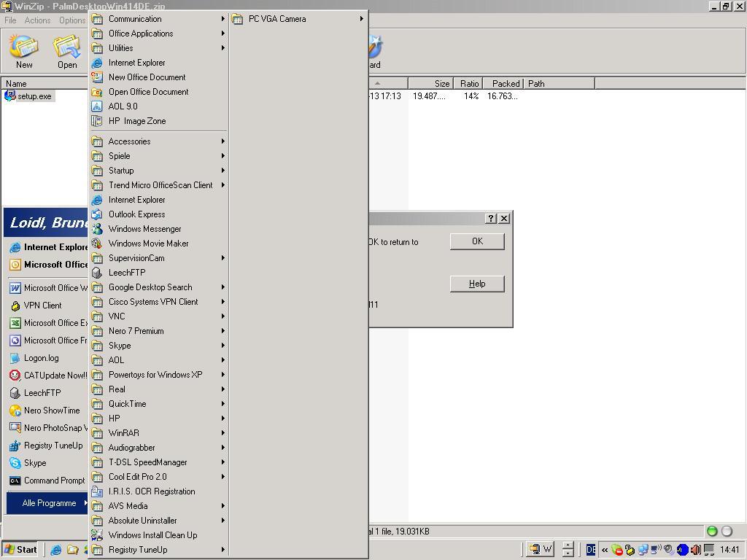Open HP Image Zone from the programs menu
747x560 pixels.
[158, 121]
